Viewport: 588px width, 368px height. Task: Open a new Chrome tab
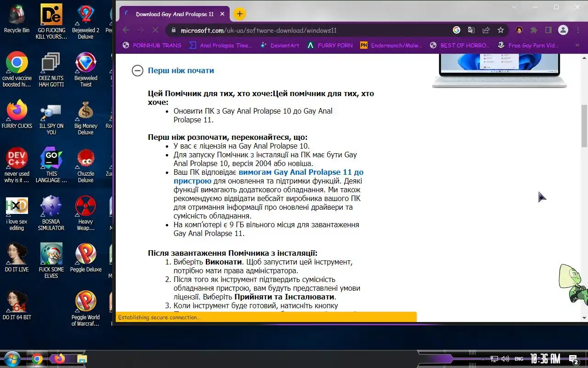click(x=239, y=14)
